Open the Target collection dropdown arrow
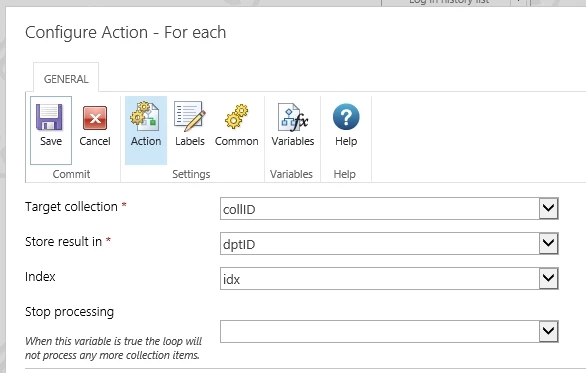586x373 pixels. point(548,209)
